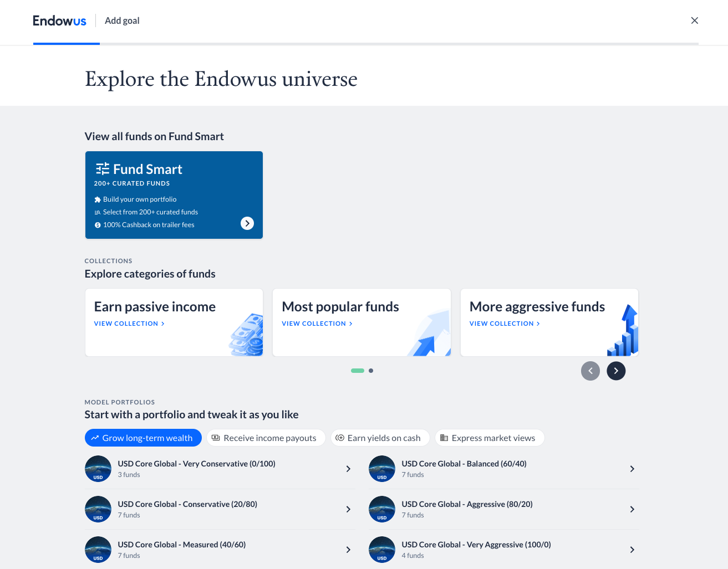The image size is (728, 569).
Task: Click the Earn passive income money illustration
Action: (246, 335)
